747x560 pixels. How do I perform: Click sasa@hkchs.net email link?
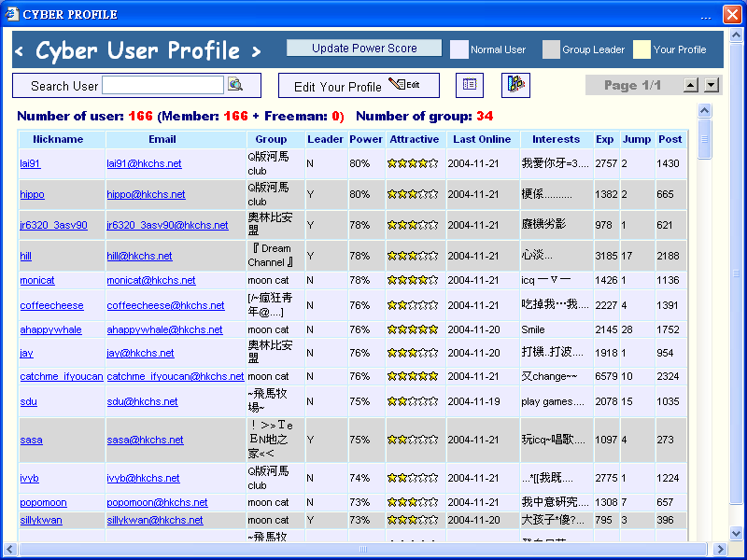click(145, 440)
